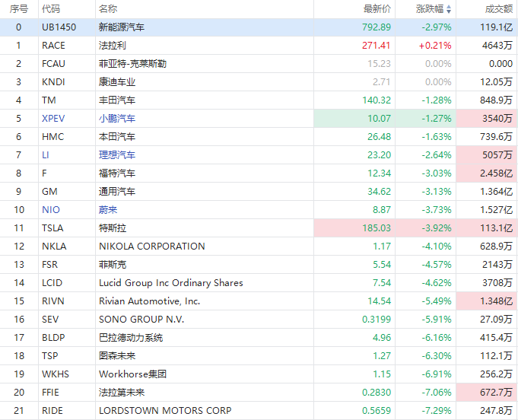
Task: Select SONO GROUP N.V. name
Action: point(141,320)
